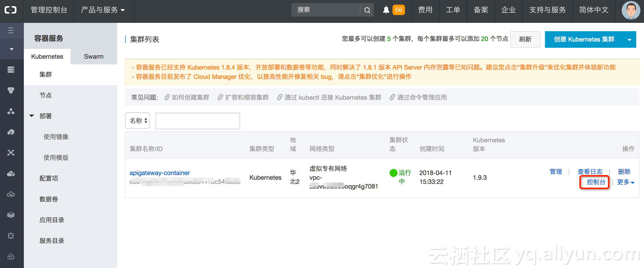Click the 华北2 region cell
The image size is (644, 268).
[295, 177]
